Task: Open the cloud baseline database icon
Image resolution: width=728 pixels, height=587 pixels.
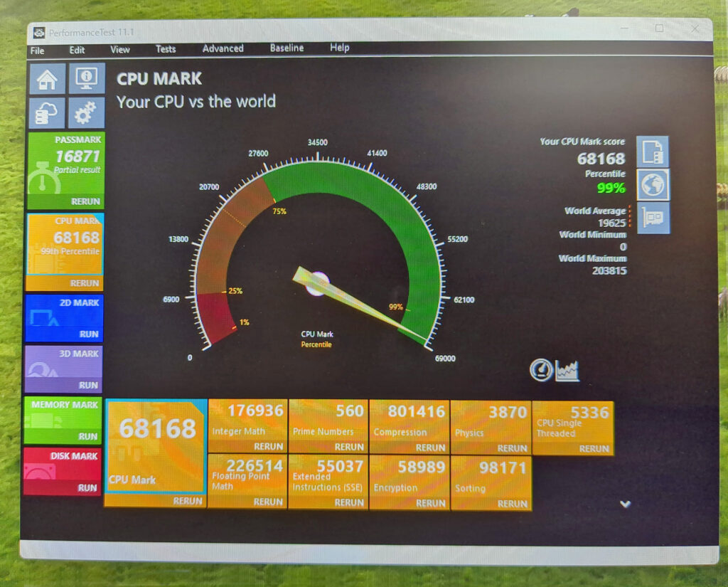Action: point(47,113)
